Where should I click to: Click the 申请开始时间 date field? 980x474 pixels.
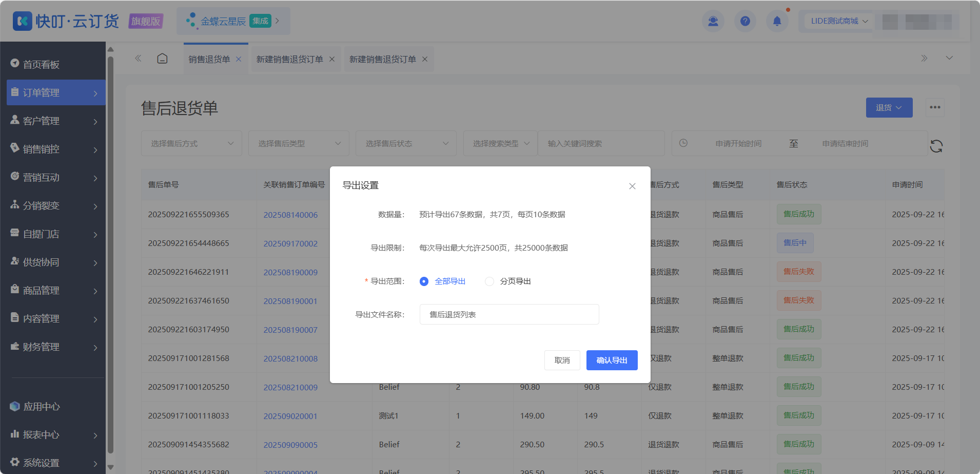click(738, 143)
